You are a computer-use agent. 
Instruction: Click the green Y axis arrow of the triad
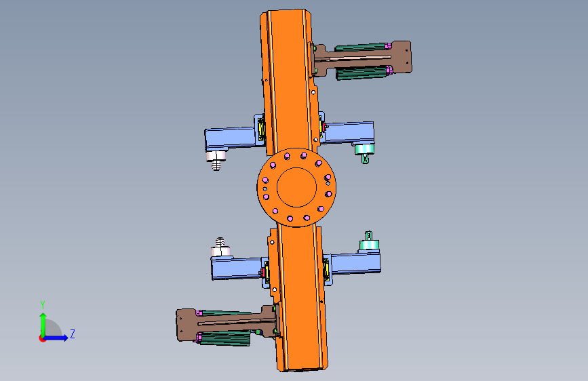(43, 324)
